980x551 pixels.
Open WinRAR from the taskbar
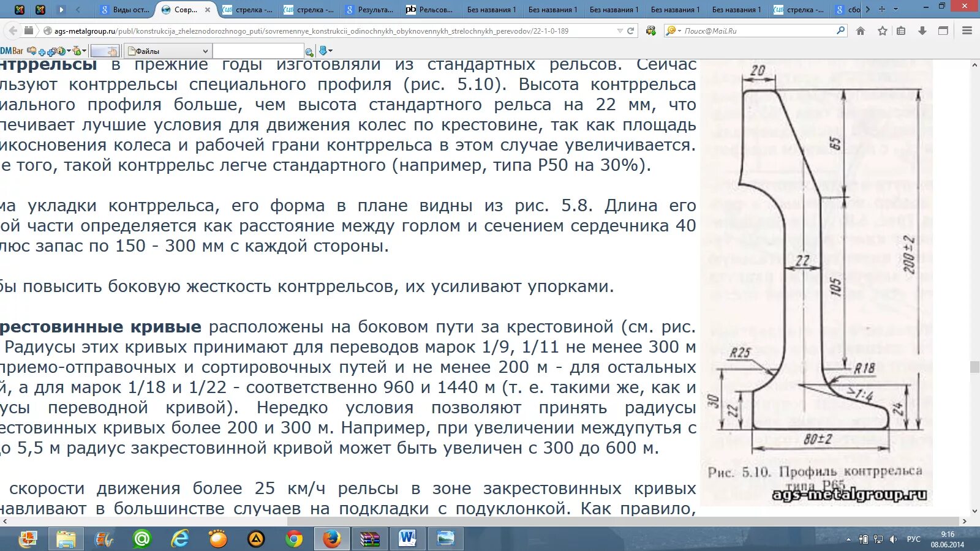370,539
